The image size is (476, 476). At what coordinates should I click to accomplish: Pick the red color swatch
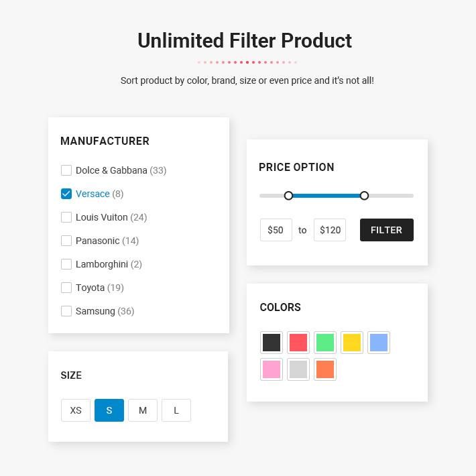(298, 343)
